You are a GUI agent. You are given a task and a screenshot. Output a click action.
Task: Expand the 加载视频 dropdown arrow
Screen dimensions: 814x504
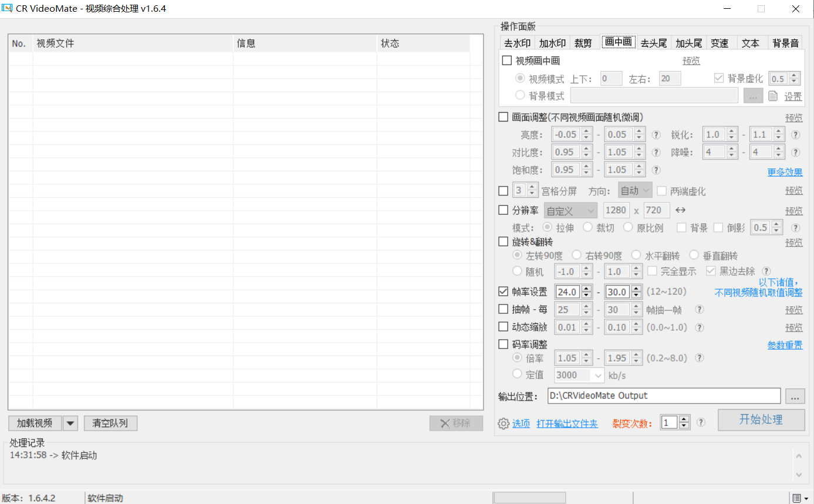pos(70,423)
